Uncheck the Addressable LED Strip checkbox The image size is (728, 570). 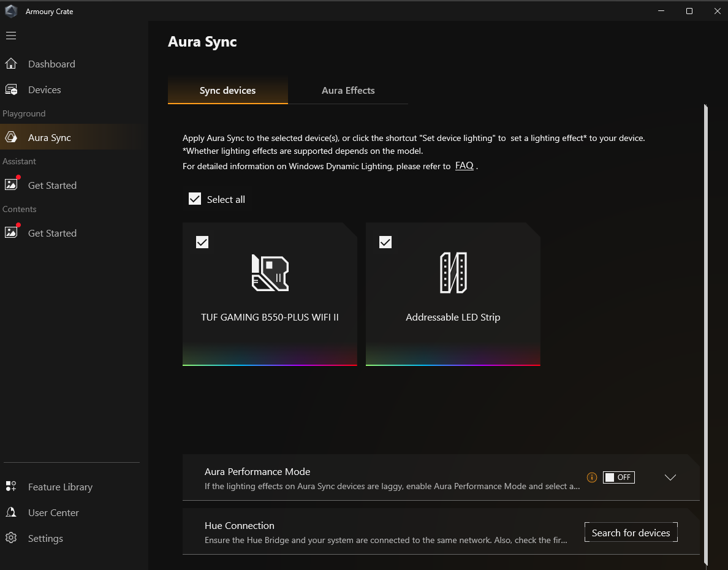click(x=385, y=242)
